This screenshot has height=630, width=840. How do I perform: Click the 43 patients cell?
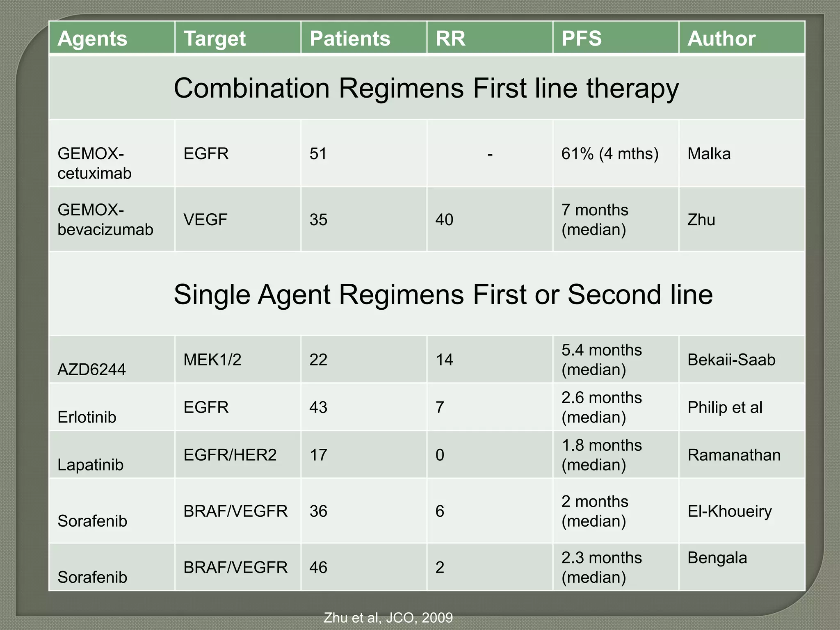pos(364,407)
